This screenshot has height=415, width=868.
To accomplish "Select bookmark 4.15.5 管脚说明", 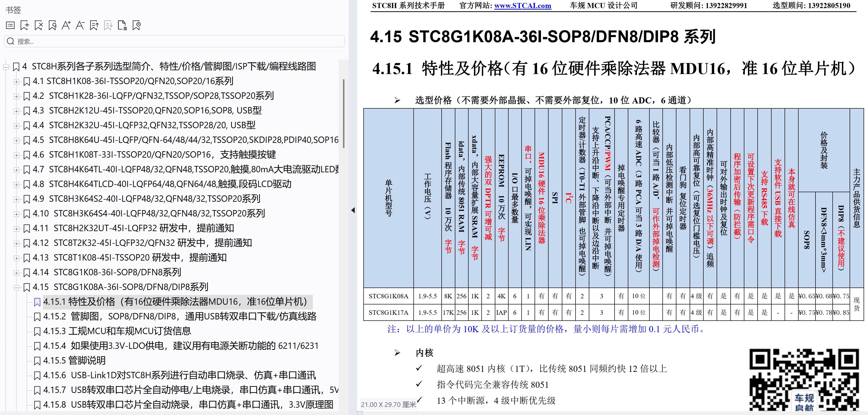I will (x=74, y=361).
